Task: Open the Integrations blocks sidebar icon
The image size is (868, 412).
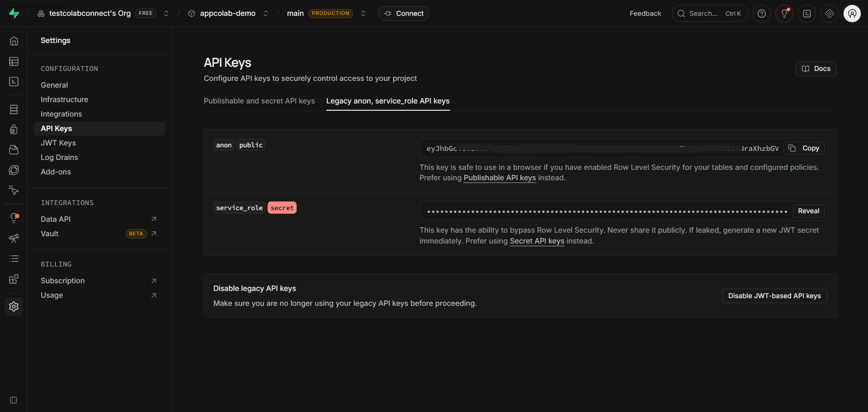Action: pyautogui.click(x=14, y=279)
